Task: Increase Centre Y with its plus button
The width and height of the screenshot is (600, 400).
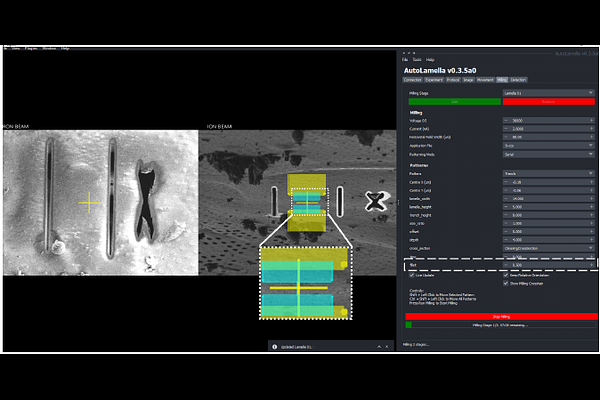Action: pos(591,190)
